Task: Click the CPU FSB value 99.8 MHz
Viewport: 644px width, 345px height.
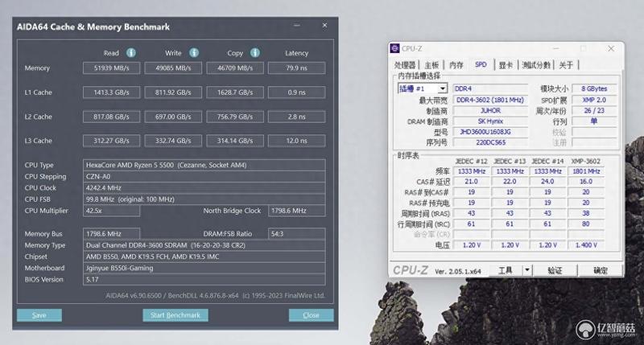Action: [x=204, y=199]
